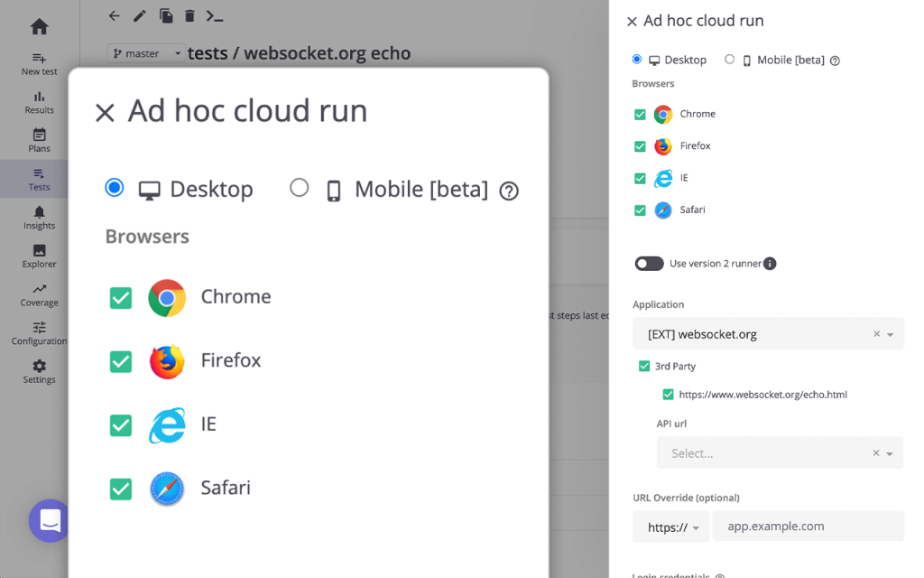This screenshot has height=578, width=924.
Task: Toggle the Firefox checkbox in the right panel
Action: (640, 146)
